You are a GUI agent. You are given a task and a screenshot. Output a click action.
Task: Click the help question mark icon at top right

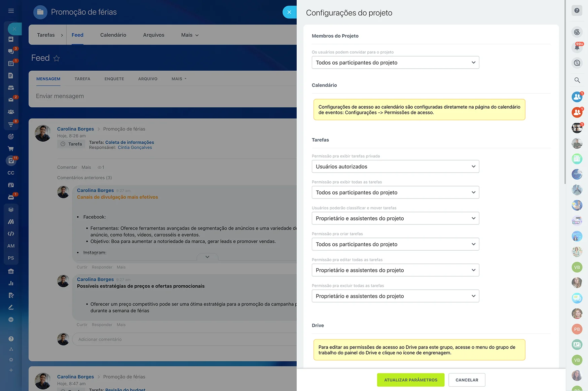click(577, 11)
